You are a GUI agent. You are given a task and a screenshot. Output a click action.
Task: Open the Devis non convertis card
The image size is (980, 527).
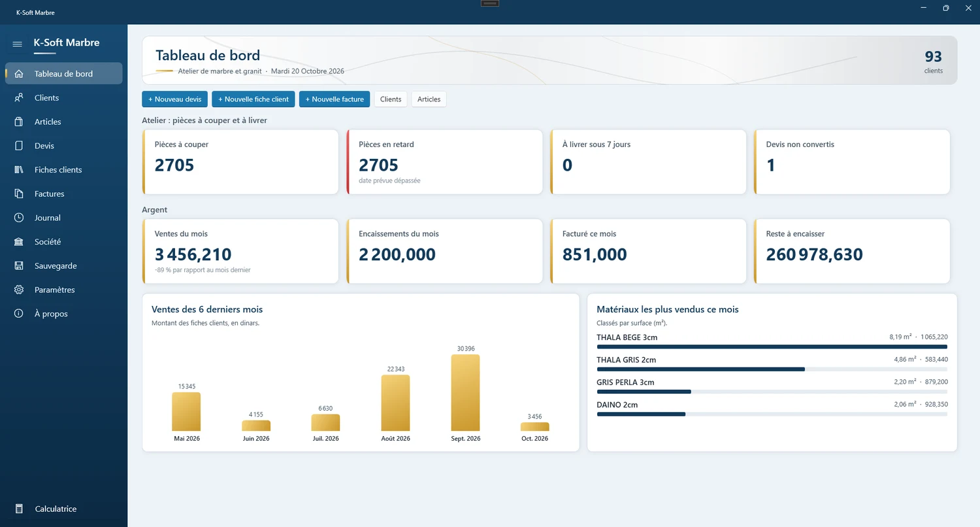point(852,161)
